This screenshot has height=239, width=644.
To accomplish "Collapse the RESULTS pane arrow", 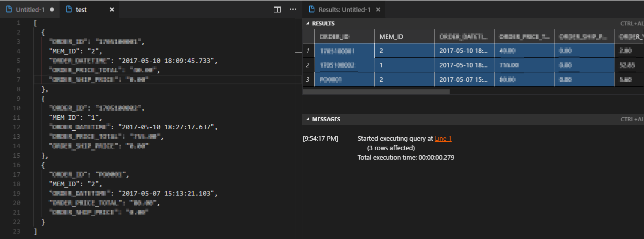I will coord(307,23).
